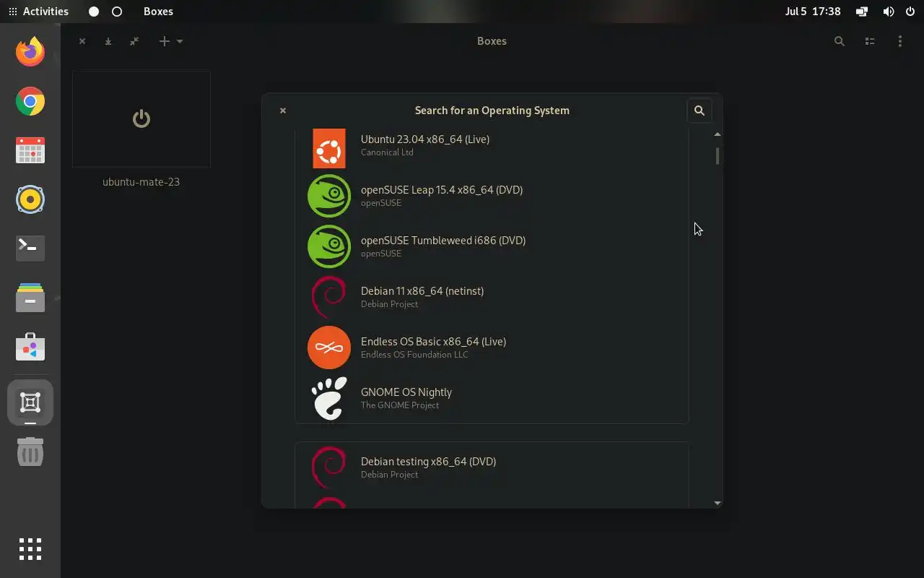Click the Boxes app icon in dock

[30, 402]
